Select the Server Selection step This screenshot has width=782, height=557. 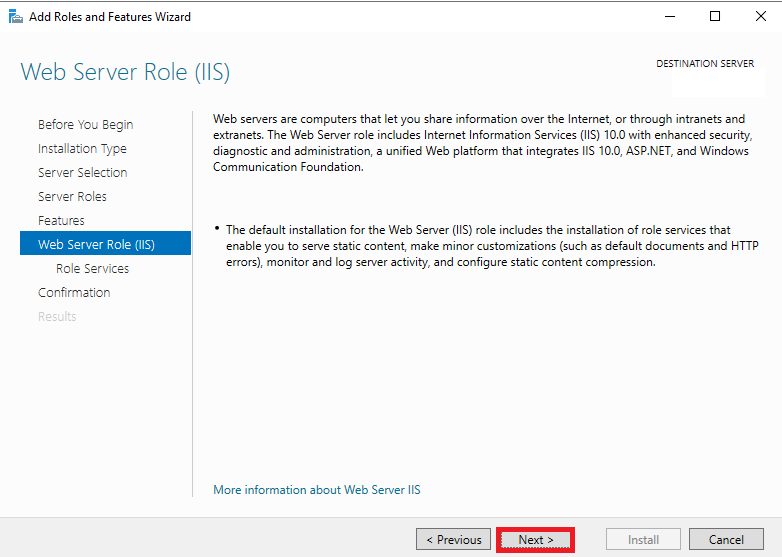(x=83, y=173)
